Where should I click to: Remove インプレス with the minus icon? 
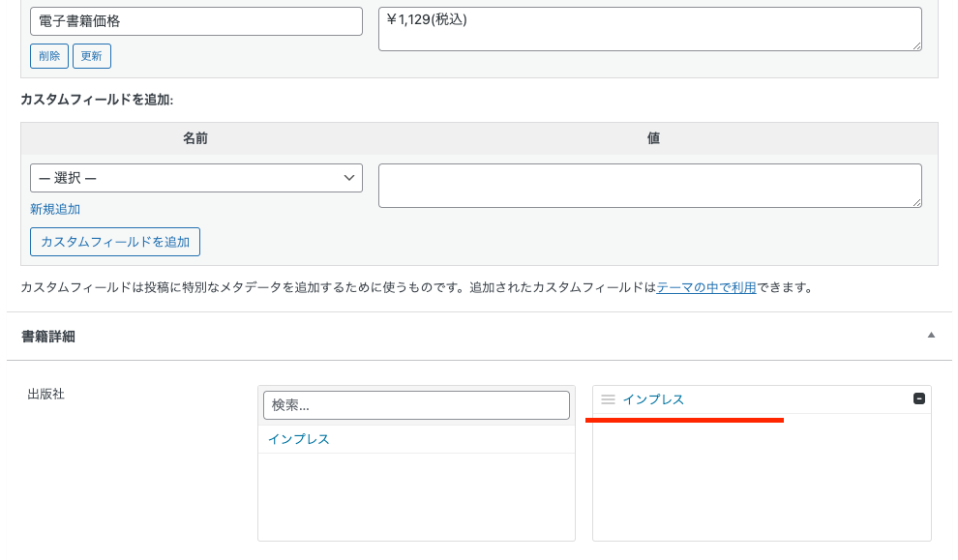pos(918,398)
